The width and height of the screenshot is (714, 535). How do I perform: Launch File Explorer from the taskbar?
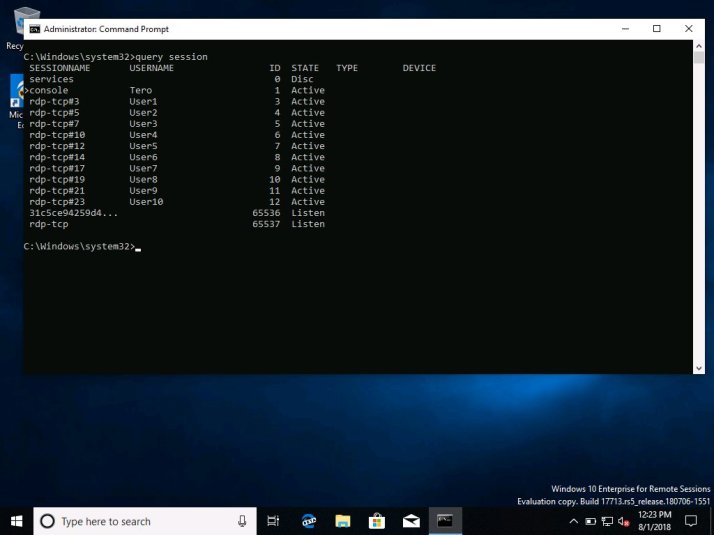[x=343, y=521]
